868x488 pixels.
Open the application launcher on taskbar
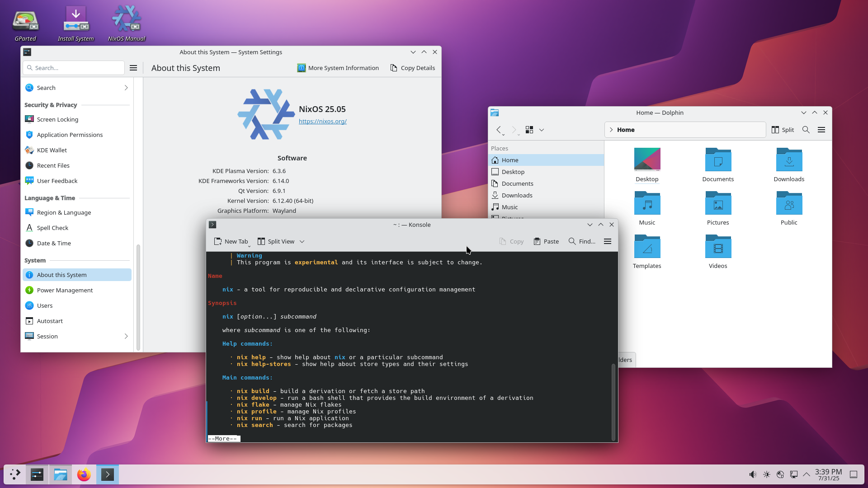coord(15,474)
